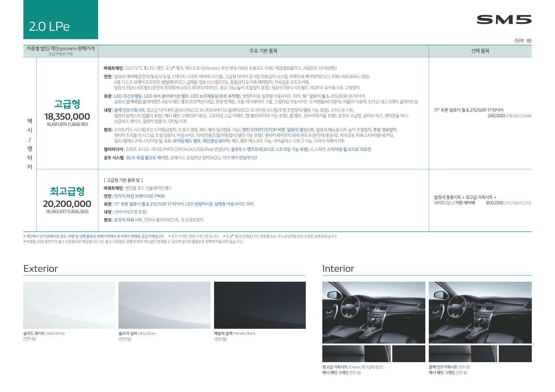Pick the Metallic Black exterior color swatch

pos(260,305)
